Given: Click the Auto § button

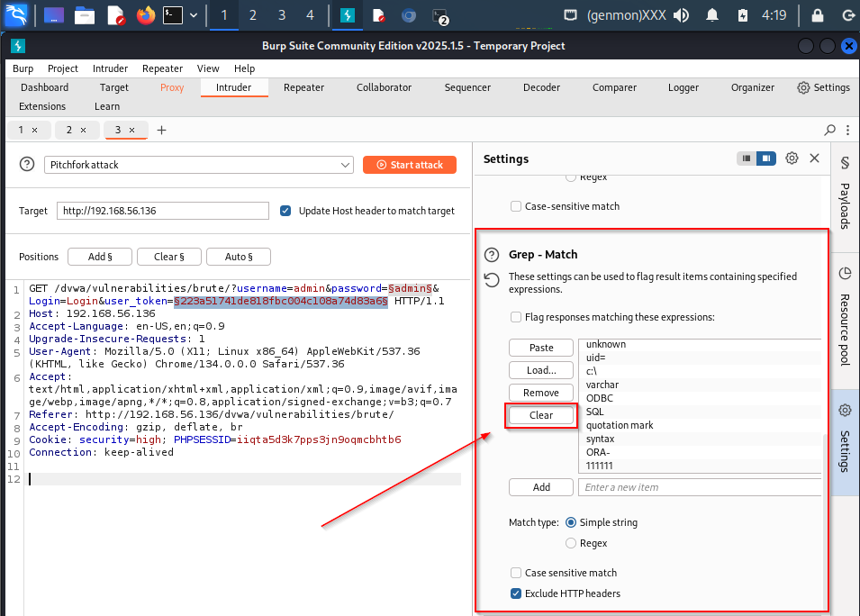Looking at the screenshot, I should [239, 257].
